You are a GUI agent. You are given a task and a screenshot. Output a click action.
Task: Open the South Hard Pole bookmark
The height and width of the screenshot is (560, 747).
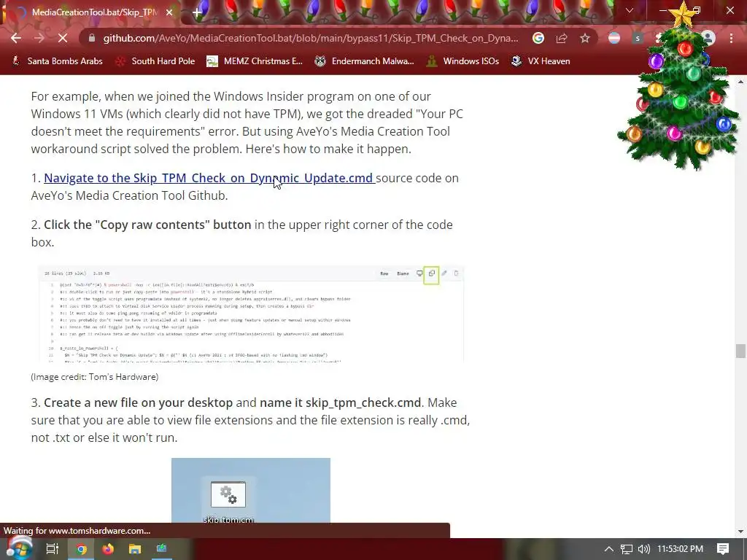[x=155, y=61]
